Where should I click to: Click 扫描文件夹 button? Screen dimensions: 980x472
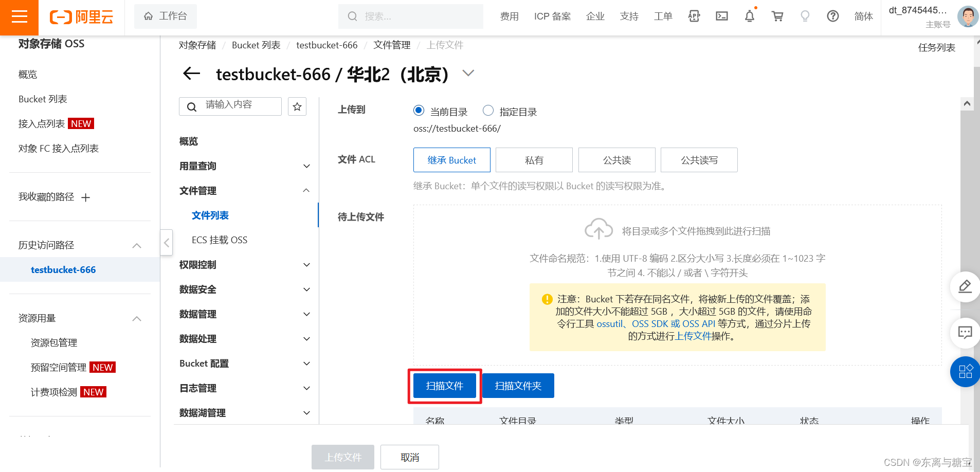518,386
